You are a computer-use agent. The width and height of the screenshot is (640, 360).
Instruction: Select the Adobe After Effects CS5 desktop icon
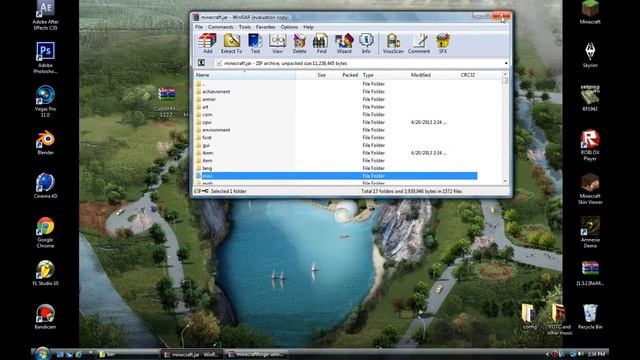[x=45, y=16]
